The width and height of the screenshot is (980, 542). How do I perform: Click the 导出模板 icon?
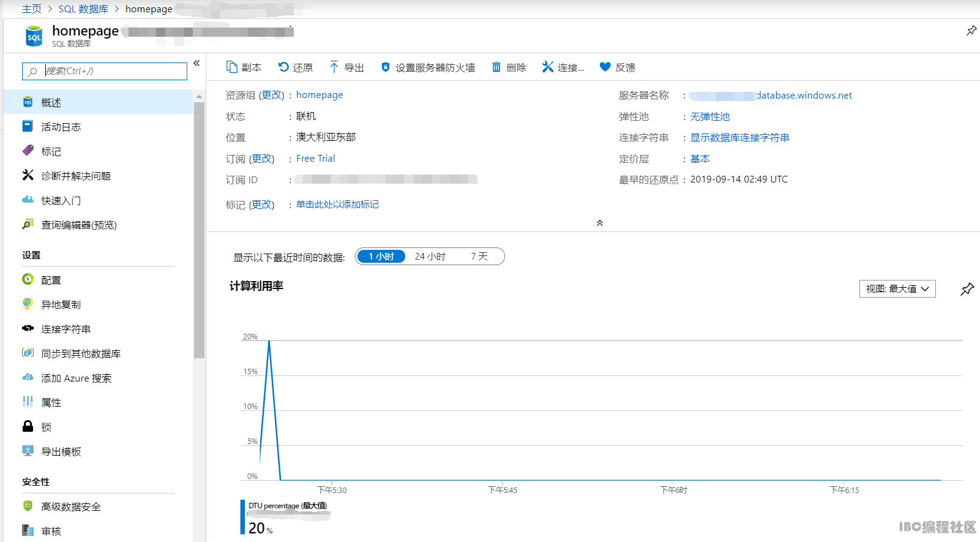pos(28,451)
